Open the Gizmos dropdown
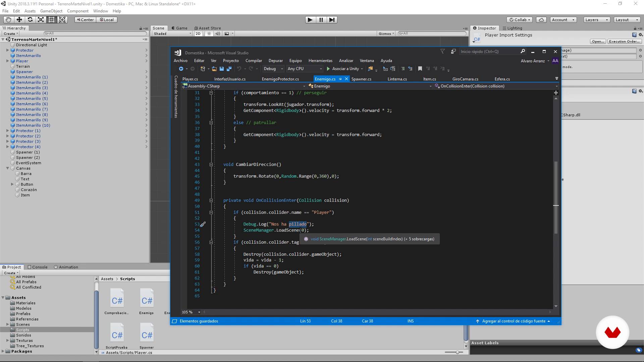 pos(386,34)
